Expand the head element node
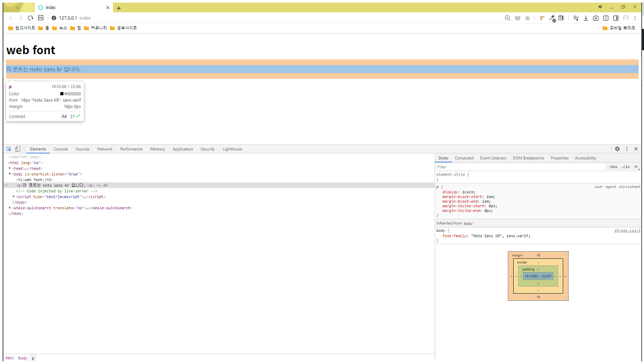This screenshot has width=644, height=364. pos(10,168)
